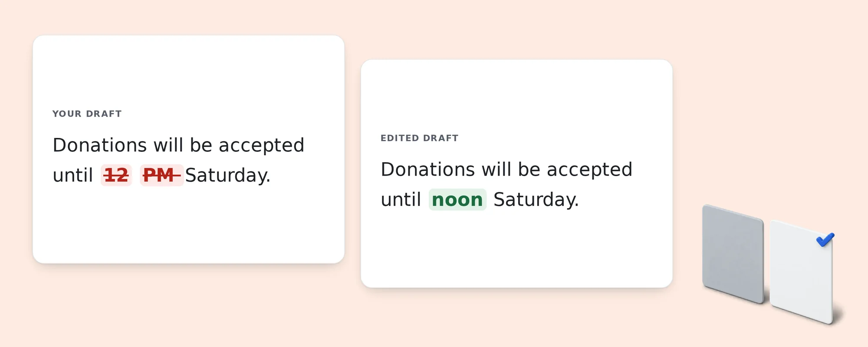Select the gray document panel icon

point(733,254)
